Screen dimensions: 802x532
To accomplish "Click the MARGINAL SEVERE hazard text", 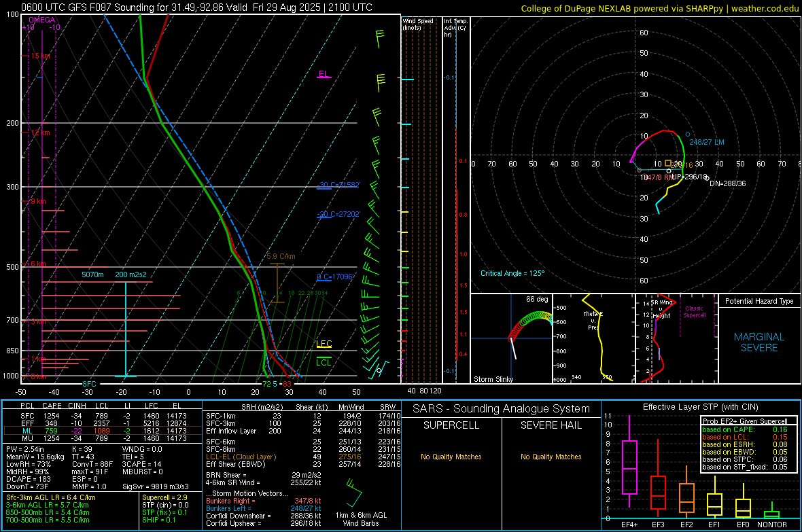I will 759,342.
